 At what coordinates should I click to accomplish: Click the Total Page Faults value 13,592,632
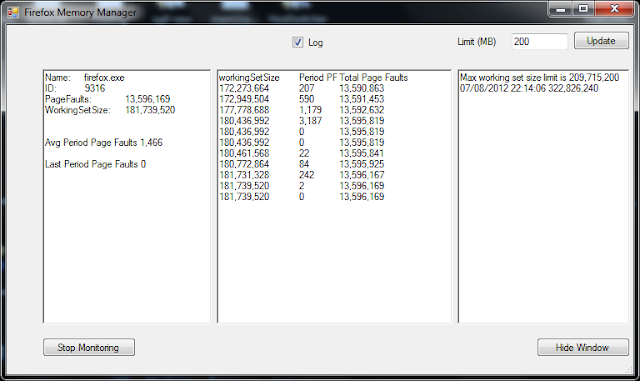(362, 110)
